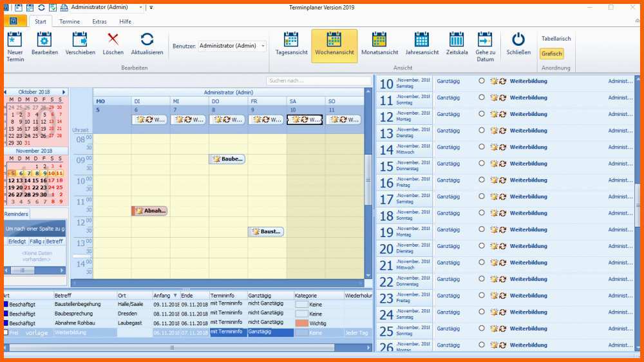644x362 pixels.
Task: Go to previous month in Oktober calendar
Action: pos(6,92)
